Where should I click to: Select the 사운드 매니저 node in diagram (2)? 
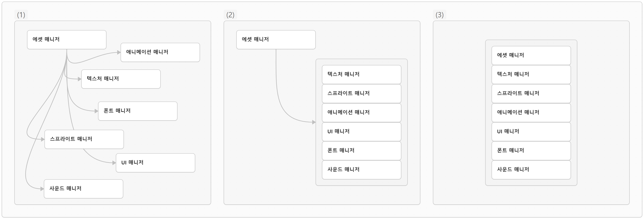(361, 169)
